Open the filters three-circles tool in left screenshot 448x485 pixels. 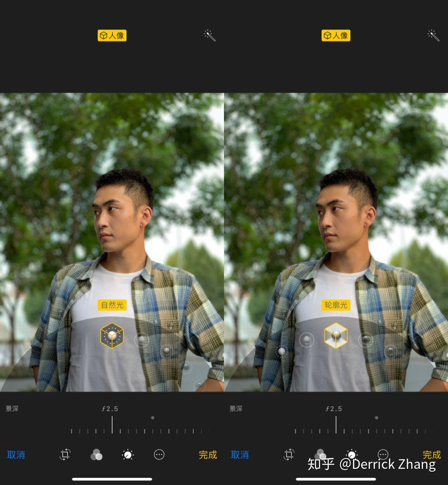[x=96, y=455]
